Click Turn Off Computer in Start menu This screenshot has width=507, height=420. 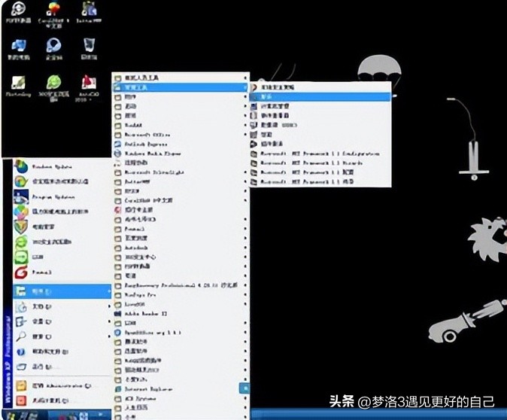point(62,400)
